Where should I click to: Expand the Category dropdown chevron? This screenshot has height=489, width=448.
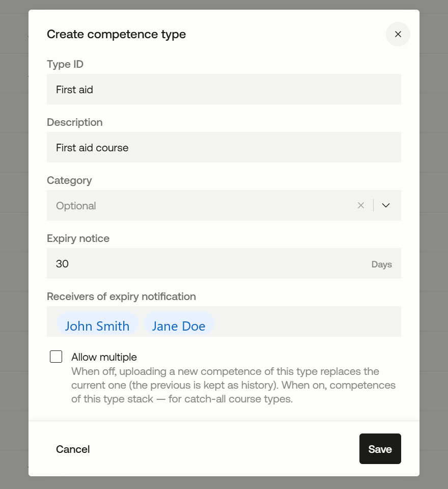[x=386, y=205]
